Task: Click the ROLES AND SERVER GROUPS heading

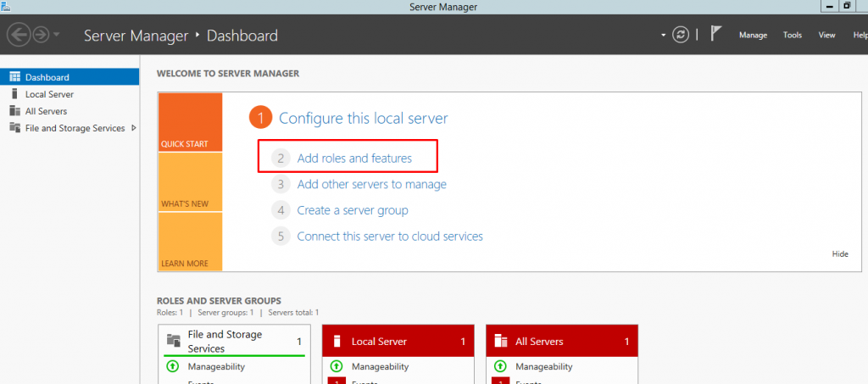Action: [x=220, y=301]
